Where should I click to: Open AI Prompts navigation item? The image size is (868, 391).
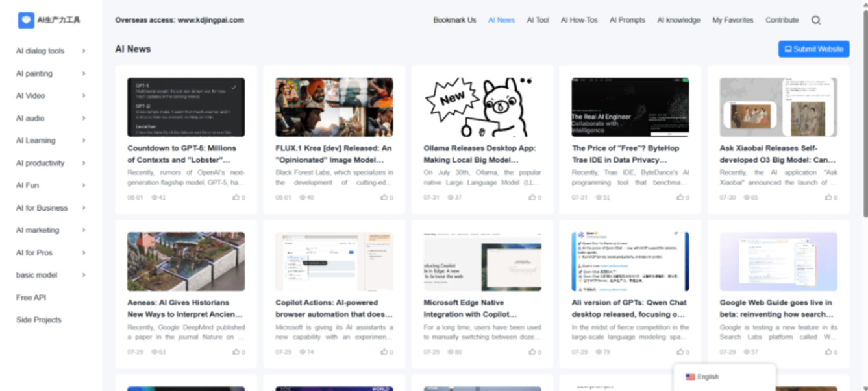click(627, 20)
